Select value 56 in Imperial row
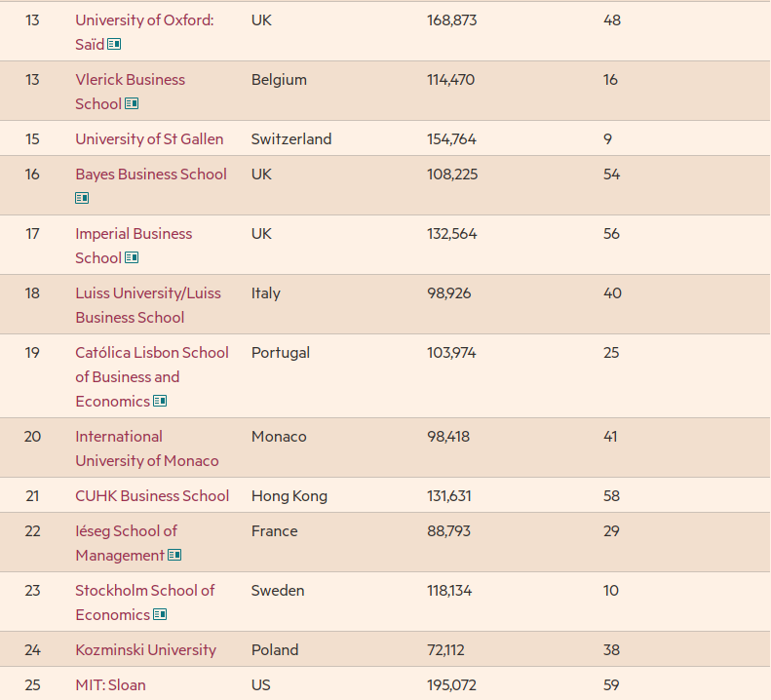Screen dimensions: 771x700 click(x=612, y=234)
